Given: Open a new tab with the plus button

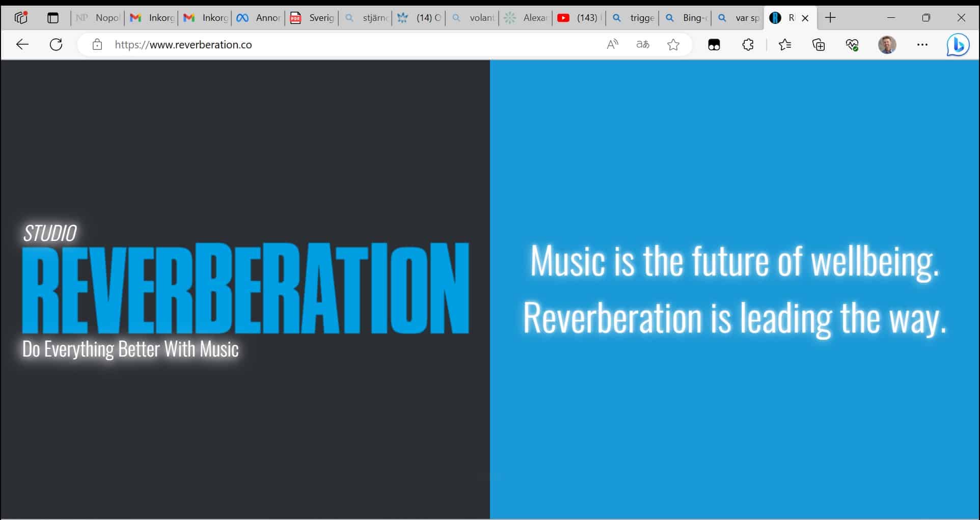Looking at the screenshot, I should (830, 18).
